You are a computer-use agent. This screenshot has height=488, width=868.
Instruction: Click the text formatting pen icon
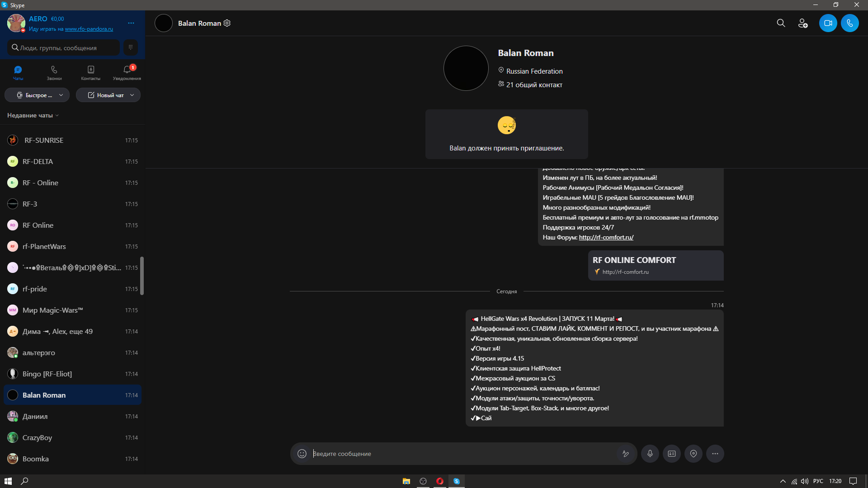(626, 454)
